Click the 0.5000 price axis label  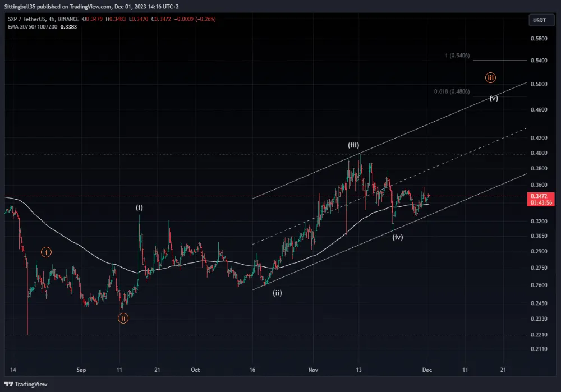click(x=539, y=84)
